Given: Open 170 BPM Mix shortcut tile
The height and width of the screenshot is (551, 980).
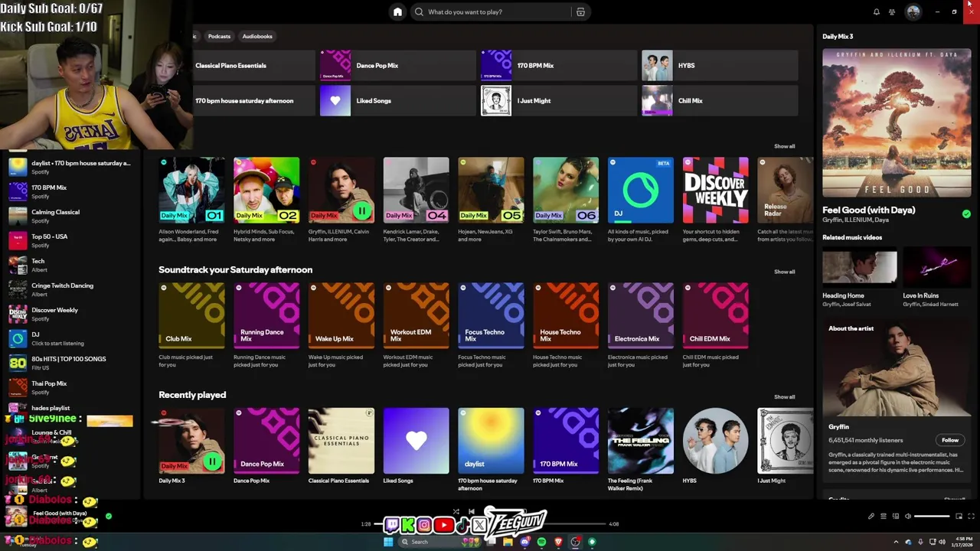Looking at the screenshot, I should (x=558, y=65).
